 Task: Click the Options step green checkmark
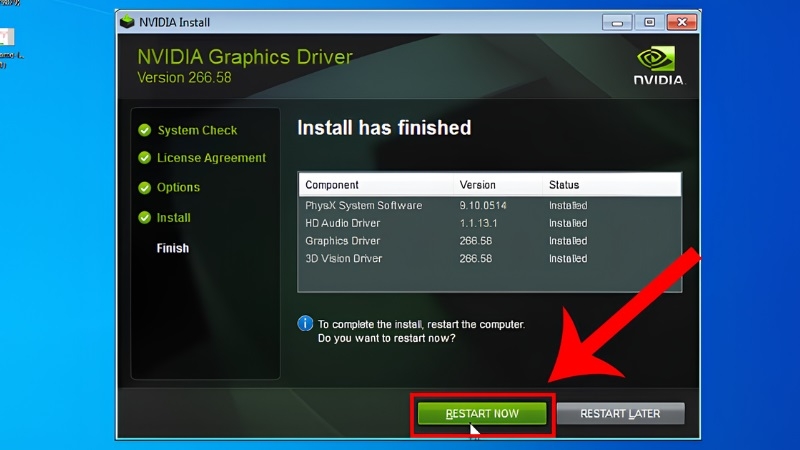coord(144,188)
